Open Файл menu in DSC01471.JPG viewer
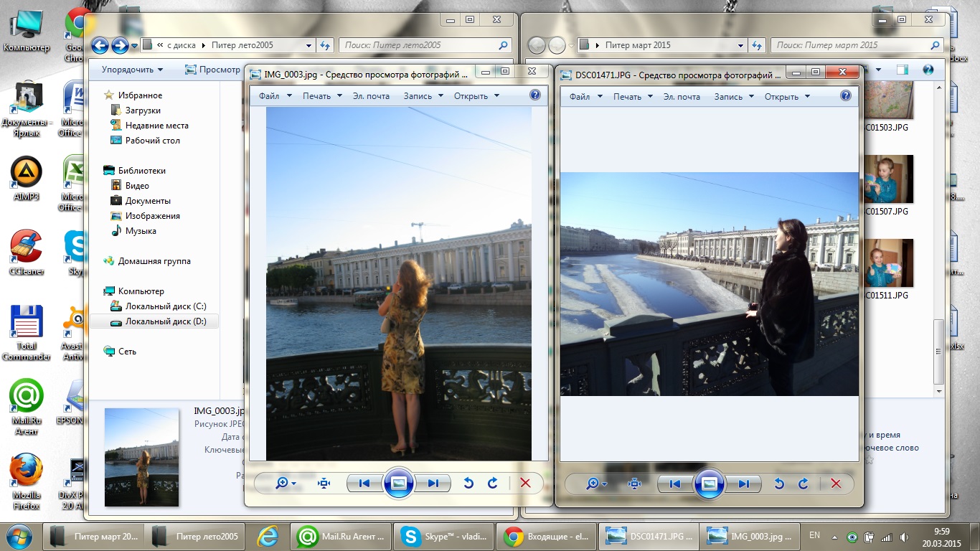 [x=586, y=96]
